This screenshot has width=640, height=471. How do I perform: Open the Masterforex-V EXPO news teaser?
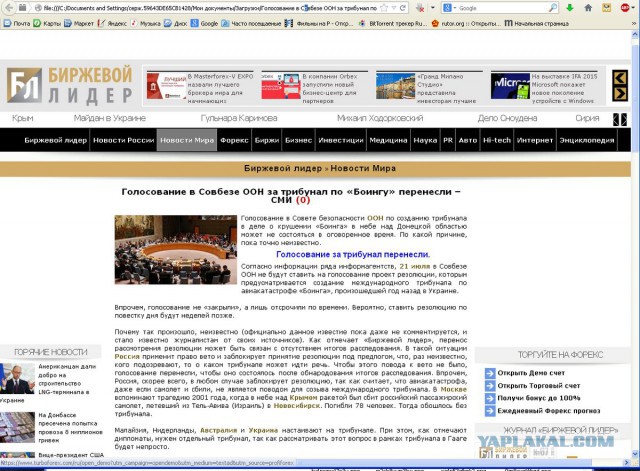201,88
